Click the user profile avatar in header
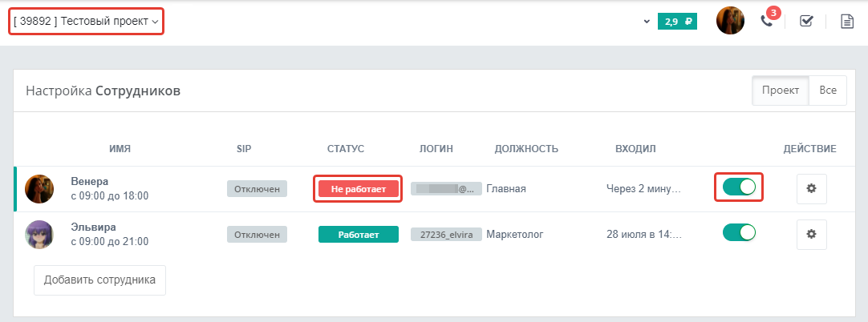The width and height of the screenshot is (868, 322). 730,21
